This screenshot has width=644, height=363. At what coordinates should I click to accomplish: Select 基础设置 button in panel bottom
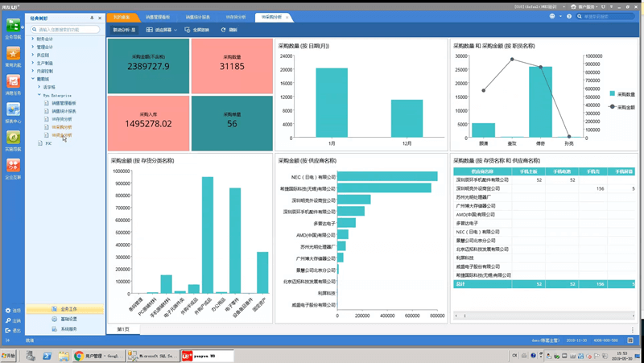tap(65, 319)
